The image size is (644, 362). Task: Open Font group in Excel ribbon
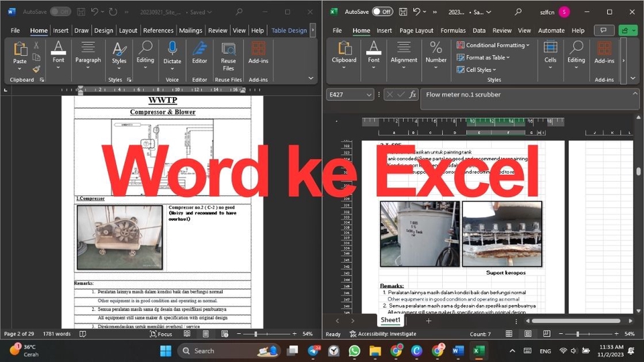coord(374,55)
